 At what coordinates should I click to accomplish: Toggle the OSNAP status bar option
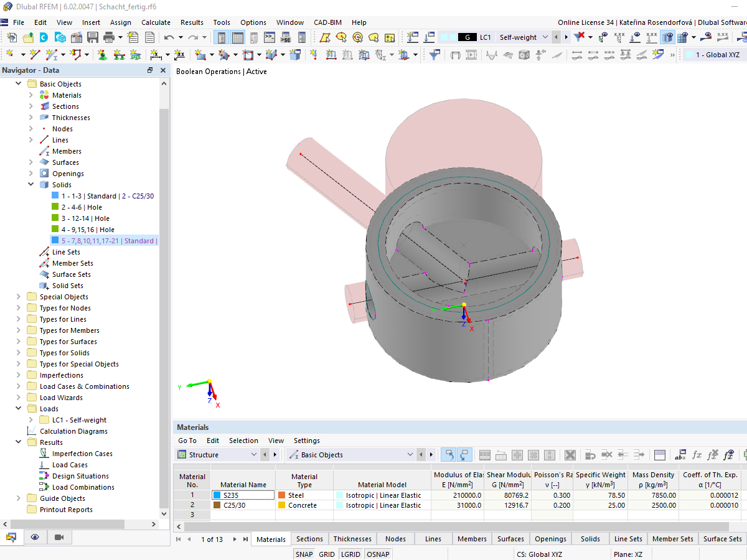coord(378,554)
